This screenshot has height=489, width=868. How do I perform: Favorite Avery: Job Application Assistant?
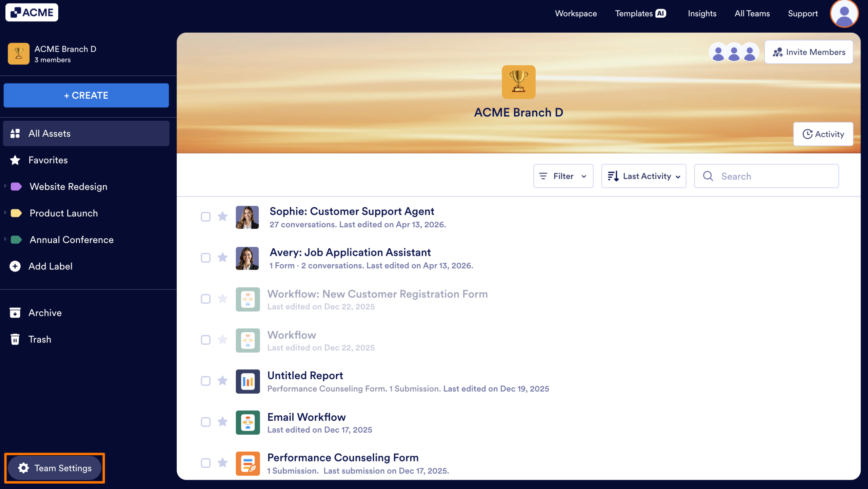[x=222, y=258]
